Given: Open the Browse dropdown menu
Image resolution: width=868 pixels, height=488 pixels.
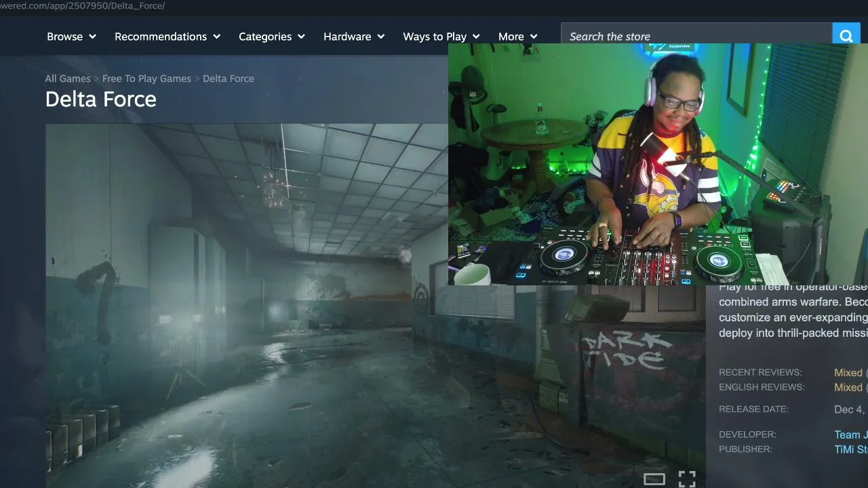Looking at the screenshot, I should coord(71,37).
